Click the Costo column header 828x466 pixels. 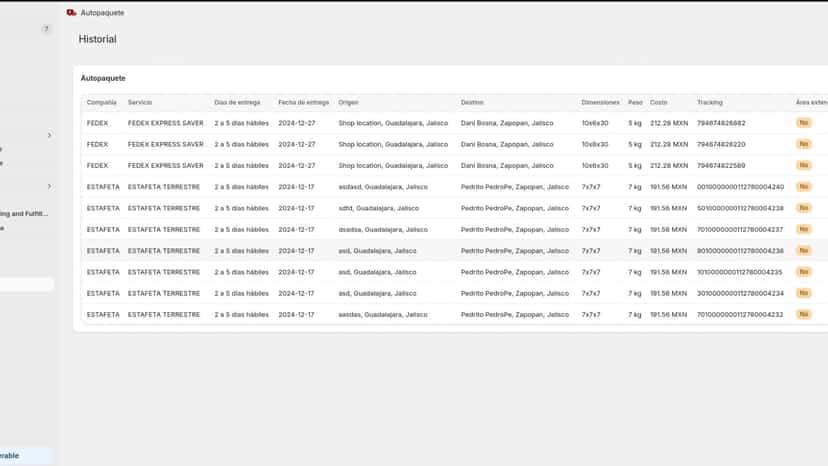pos(658,102)
